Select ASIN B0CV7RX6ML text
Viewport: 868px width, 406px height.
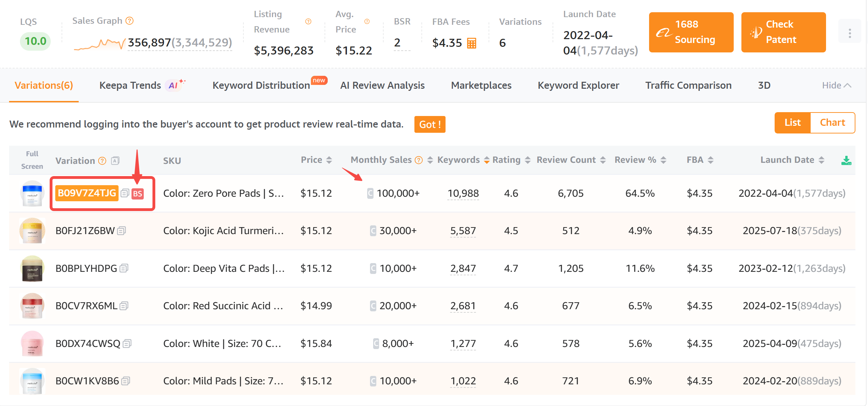tap(86, 306)
